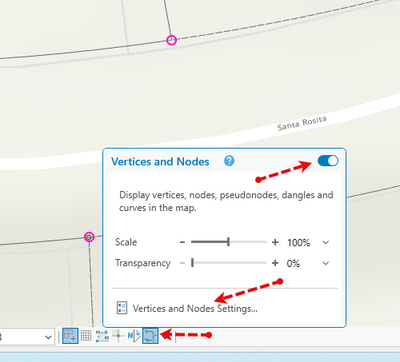Open the Scale percentage dropdown
400x362 pixels.
click(326, 242)
